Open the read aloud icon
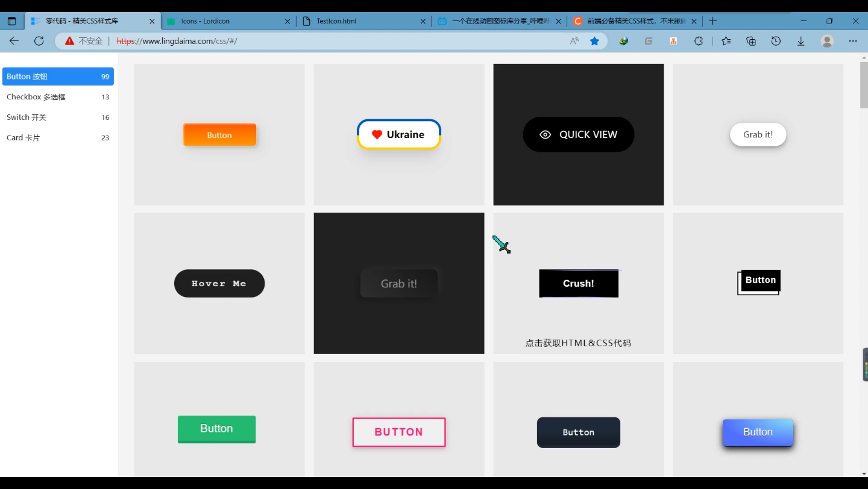Screen dimensions: 868x489 pos(574,41)
